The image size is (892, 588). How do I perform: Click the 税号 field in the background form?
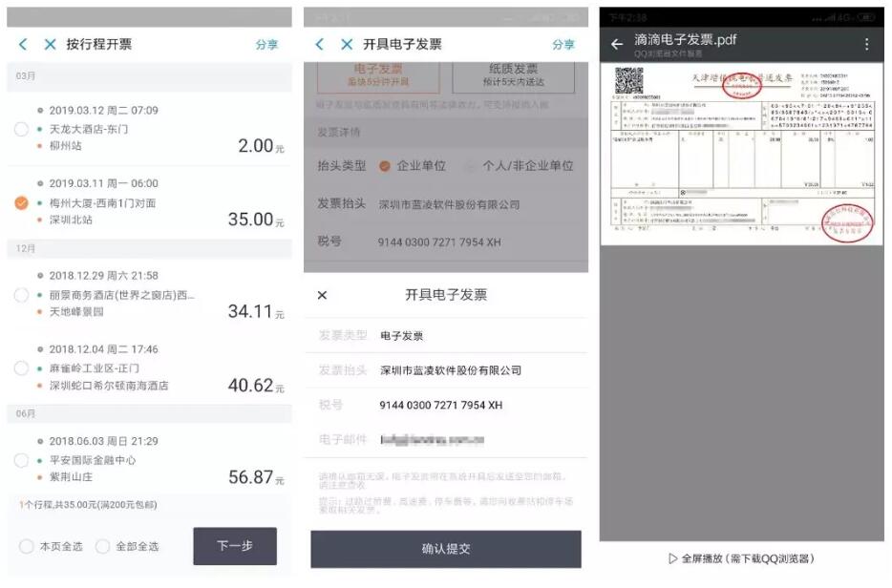pos(446,241)
